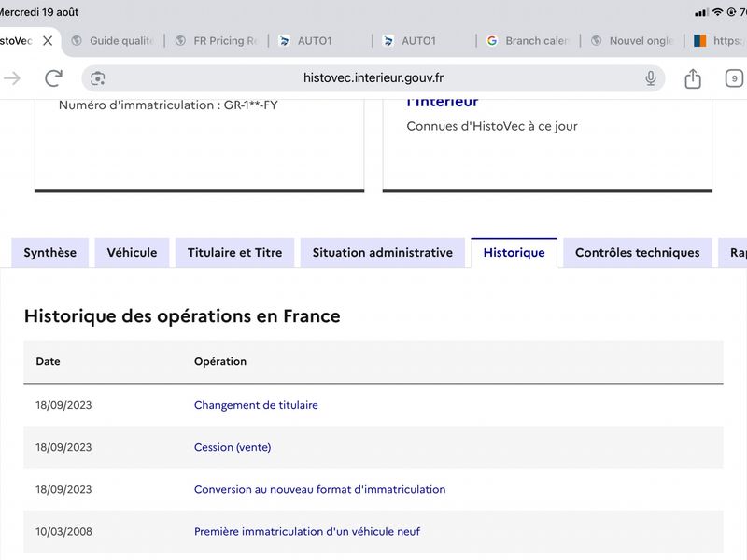Open the https tab with orange icon
747x560 pixels.
click(719, 41)
